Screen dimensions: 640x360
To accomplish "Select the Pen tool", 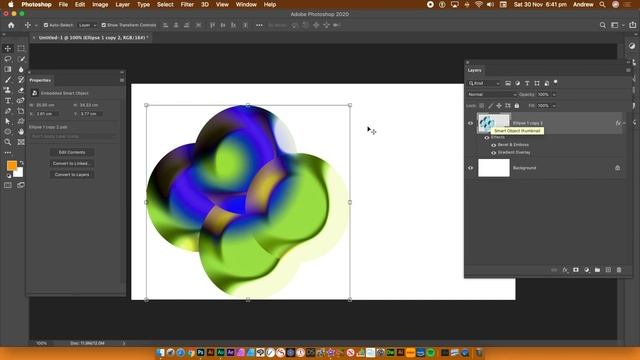I will tap(8, 111).
